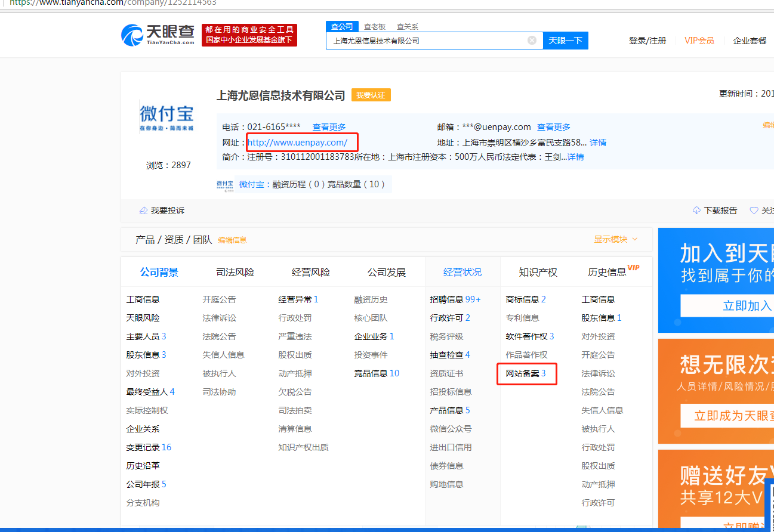Select the 查关系 search tab
Viewport: 774px width, 532px height.
(x=408, y=27)
